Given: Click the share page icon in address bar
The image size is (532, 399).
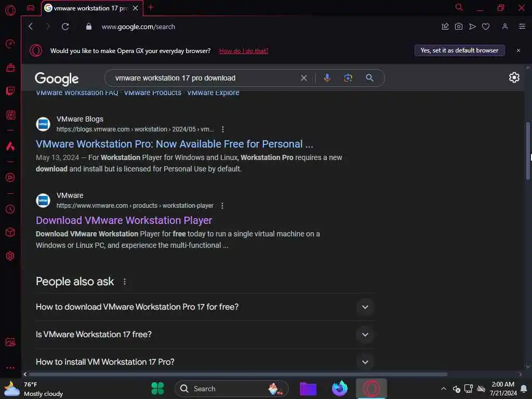Looking at the screenshot, I should click(445, 26).
